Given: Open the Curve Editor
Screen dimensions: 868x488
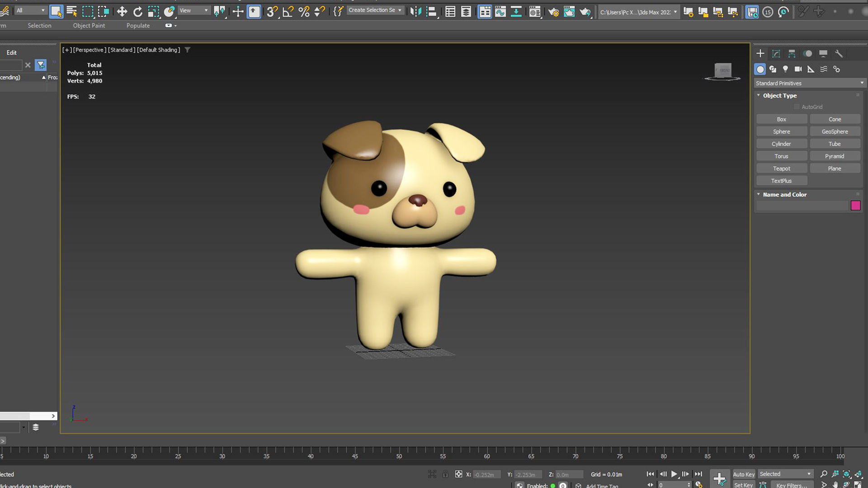Looking at the screenshot, I should click(x=500, y=11).
